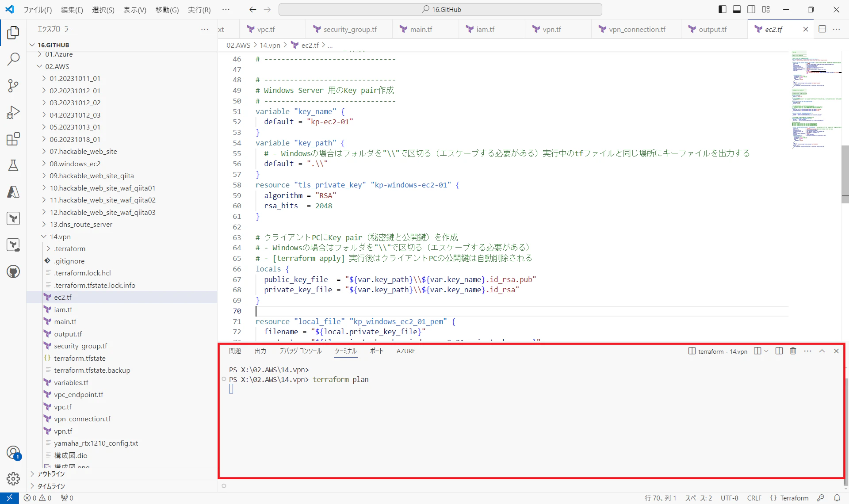This screenshot has width=849, height=504.
Task: Toggle primary side bar visibility
Action: (x=723, y=9)
